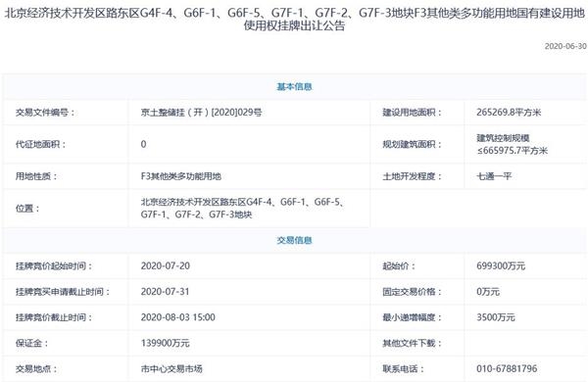Click the 建筑控制规模 text
The height and width of the screenshot is (382, 588).
click(503, 138)
